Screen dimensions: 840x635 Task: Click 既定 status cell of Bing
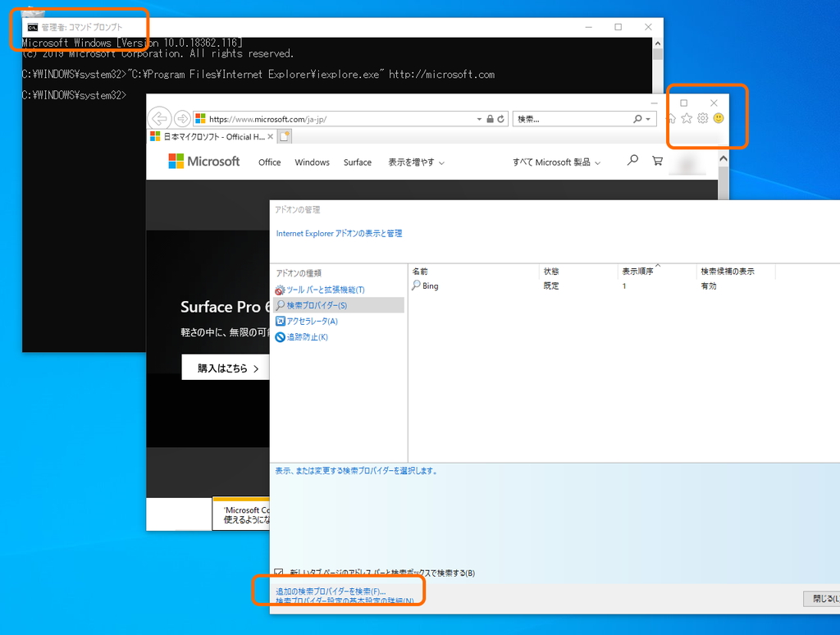pyautogui.click(x=551, y=286)
